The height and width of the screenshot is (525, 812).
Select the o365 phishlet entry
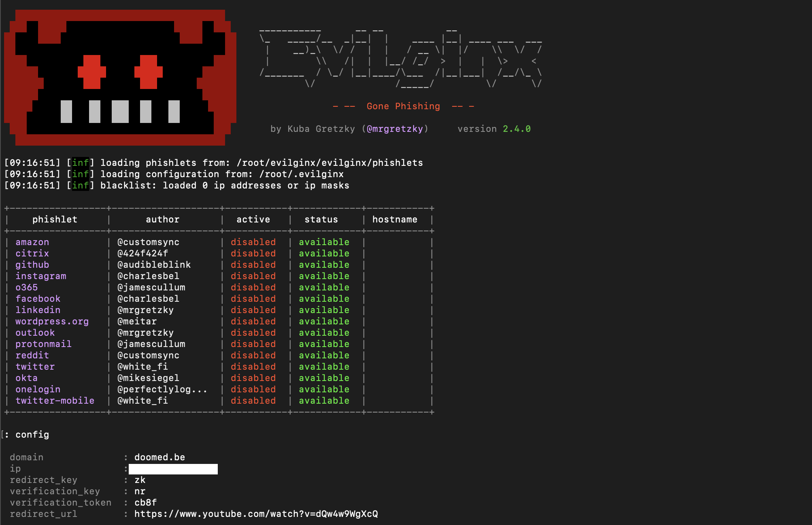click(x=26, y=288)
